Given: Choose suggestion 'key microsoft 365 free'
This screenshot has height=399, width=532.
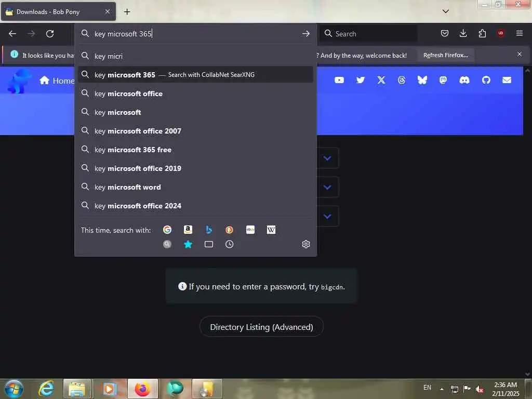Looking at the screenshot, I should 195,149.
